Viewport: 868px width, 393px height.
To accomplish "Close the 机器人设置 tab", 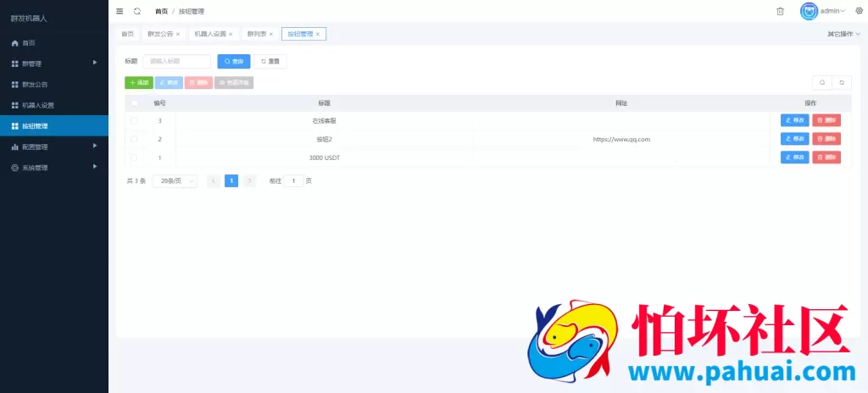I will click(x=231, y=34).
